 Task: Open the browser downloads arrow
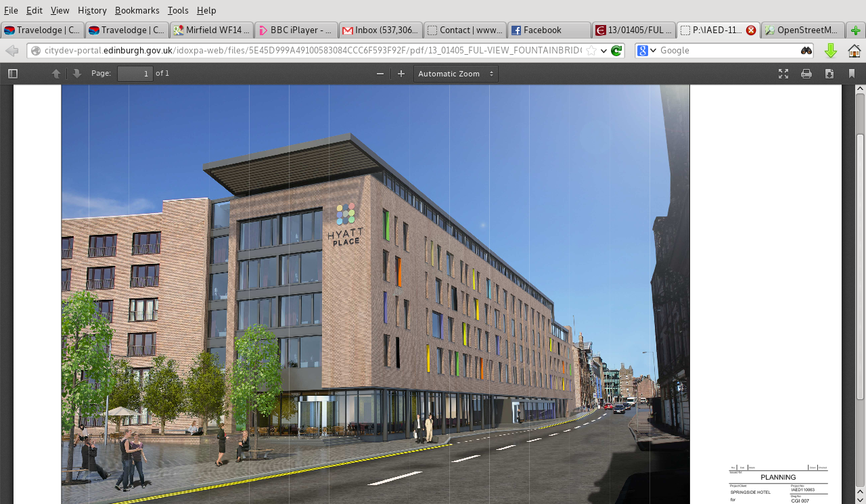831,51
